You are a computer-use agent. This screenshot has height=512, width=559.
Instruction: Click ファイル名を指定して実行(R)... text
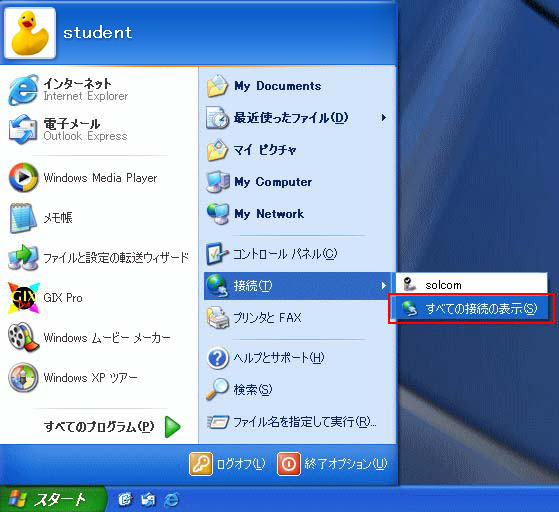(305, 422)
